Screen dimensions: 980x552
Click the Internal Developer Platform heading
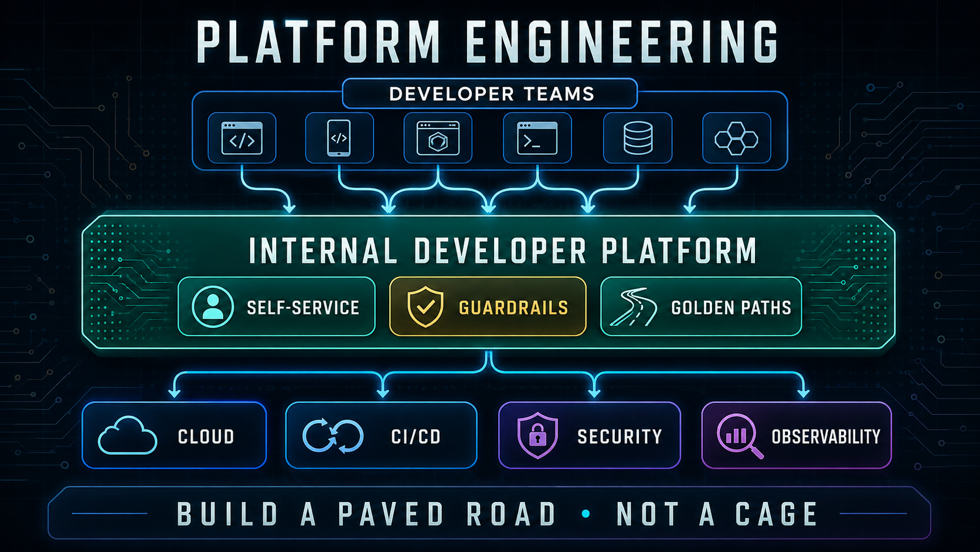pyautogui.click(x=503, y=251)
